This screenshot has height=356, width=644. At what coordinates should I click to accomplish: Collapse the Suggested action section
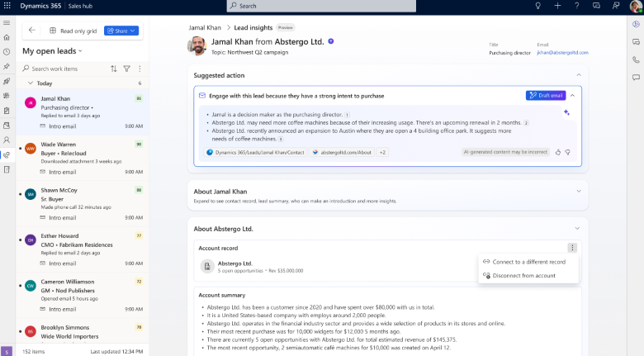[579, 75]
